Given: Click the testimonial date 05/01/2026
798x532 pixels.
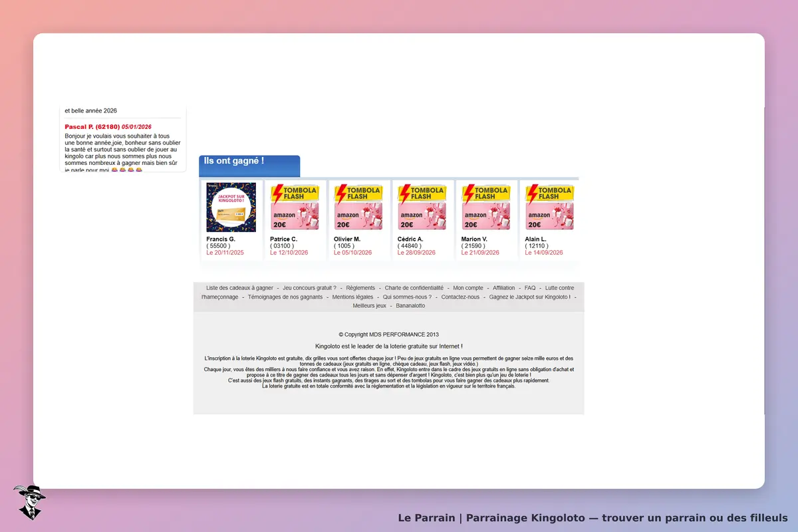Looking at the screenshot, I should tap(136, 127).
